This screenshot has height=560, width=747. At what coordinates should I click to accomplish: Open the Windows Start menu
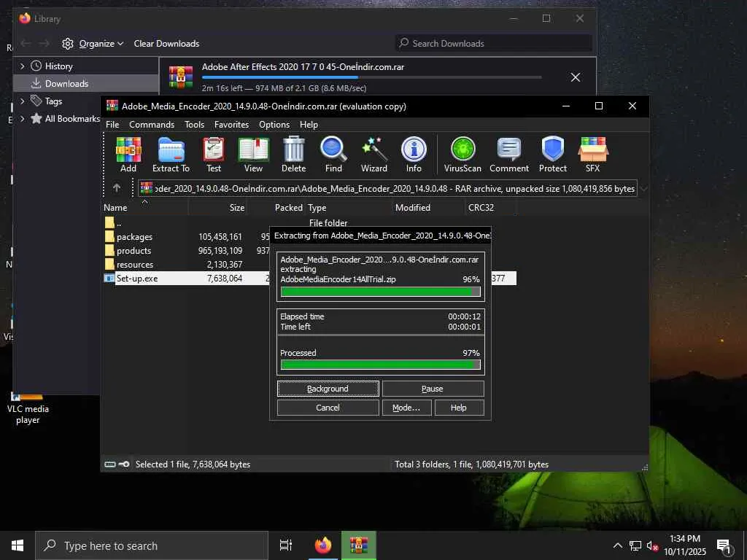(x=18, y=545)
